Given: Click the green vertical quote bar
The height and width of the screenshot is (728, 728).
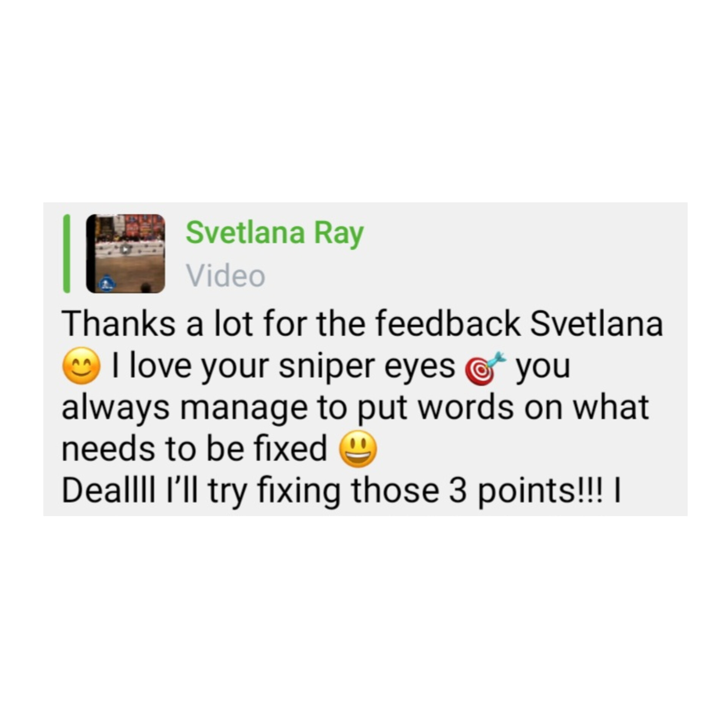Looking at the screenshot, I should click(67, 254).
